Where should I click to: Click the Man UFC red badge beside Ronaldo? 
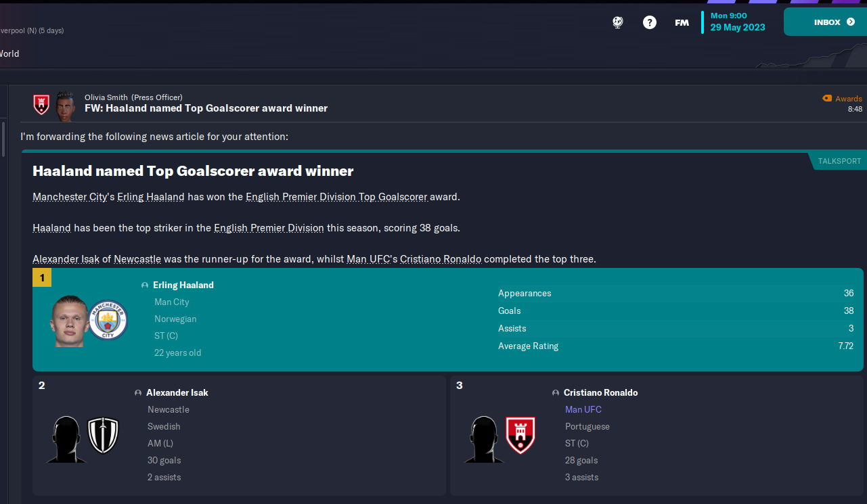(x=520, y=435)
